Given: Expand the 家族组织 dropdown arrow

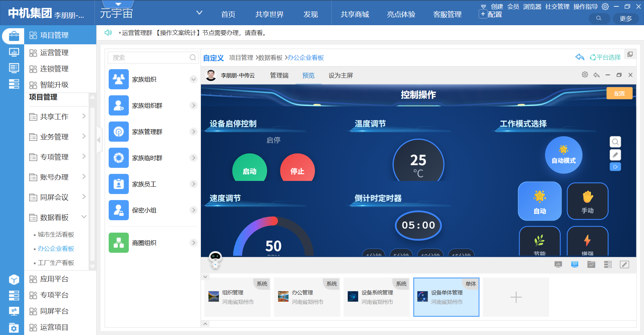Looking at the screenshot, I should point(193,80).
